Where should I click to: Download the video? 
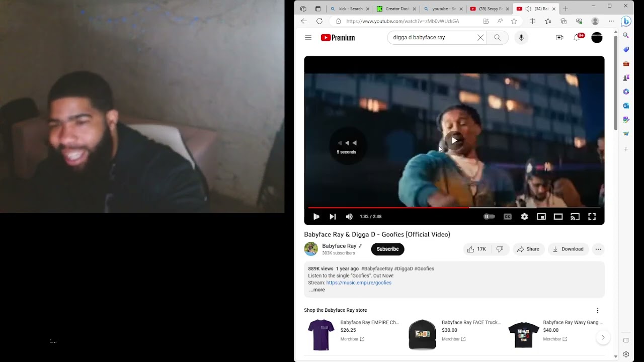tap(568, 249)
